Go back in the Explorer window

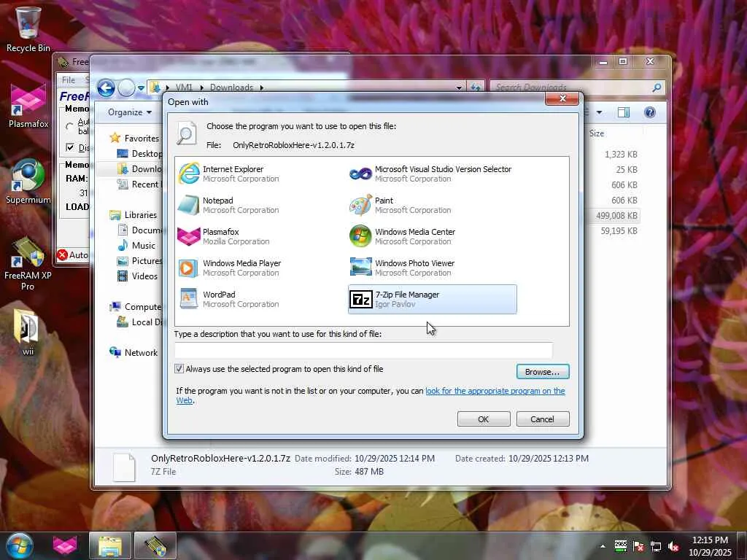[106, 87]
